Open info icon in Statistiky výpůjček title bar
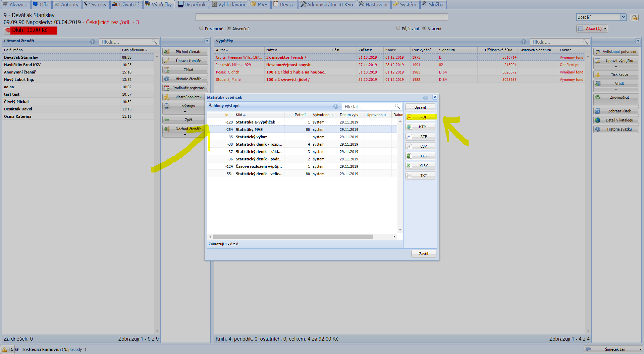 coord(426,98)
